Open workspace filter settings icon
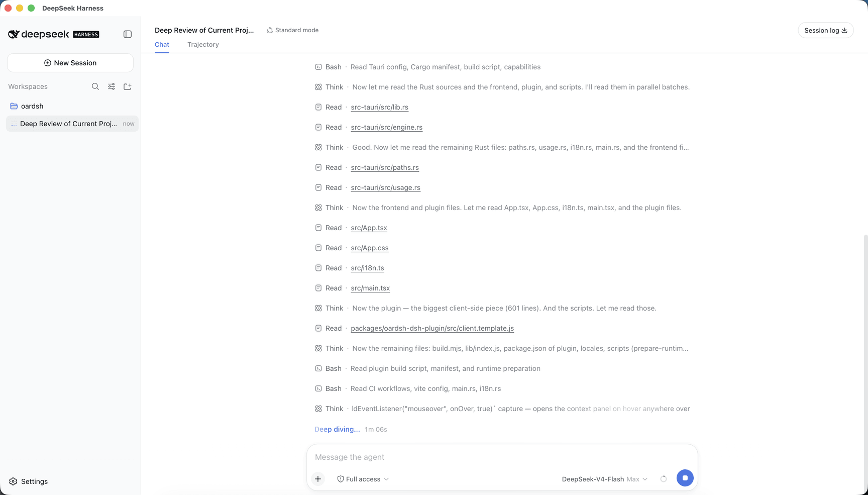Viewport: 868px width, 495px height. (x=112, y=86)
